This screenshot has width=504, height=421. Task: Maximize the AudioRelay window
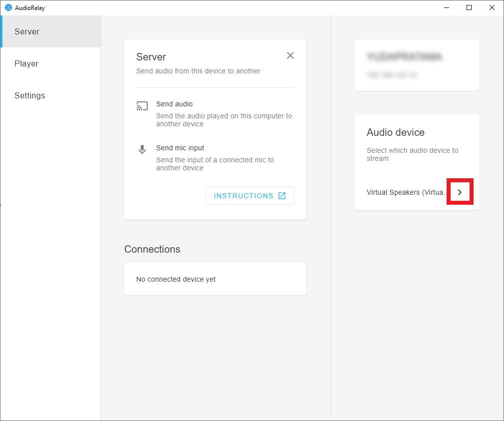pyautogui.click(x=469, y=7)
